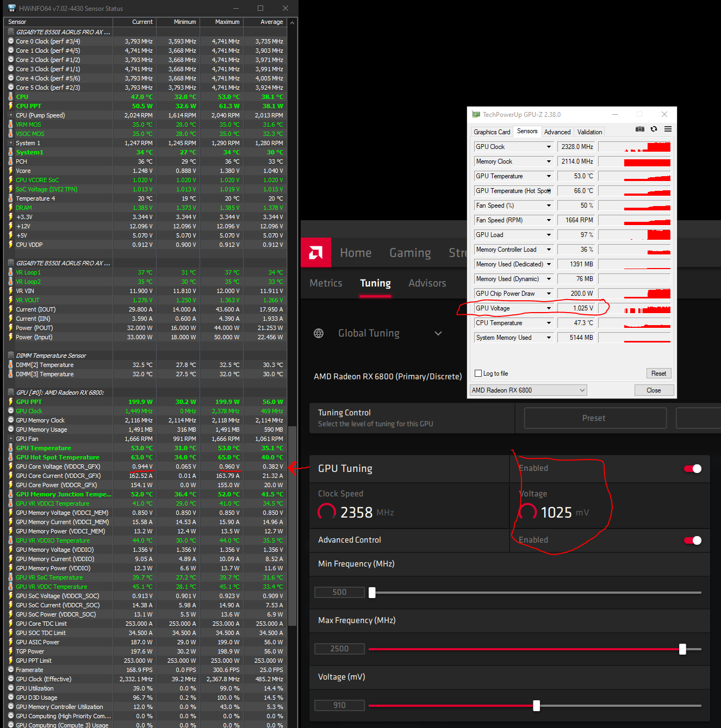
Task: Open the Fan Speed (RPM) sensor dropdown
Action: [x=549, y=220]
